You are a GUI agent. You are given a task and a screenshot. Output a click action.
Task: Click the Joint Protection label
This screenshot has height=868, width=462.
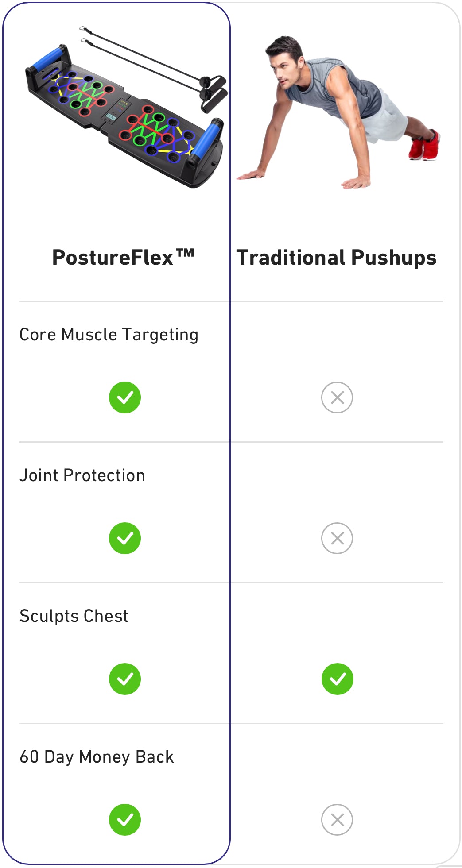click(x=82, y=475)
